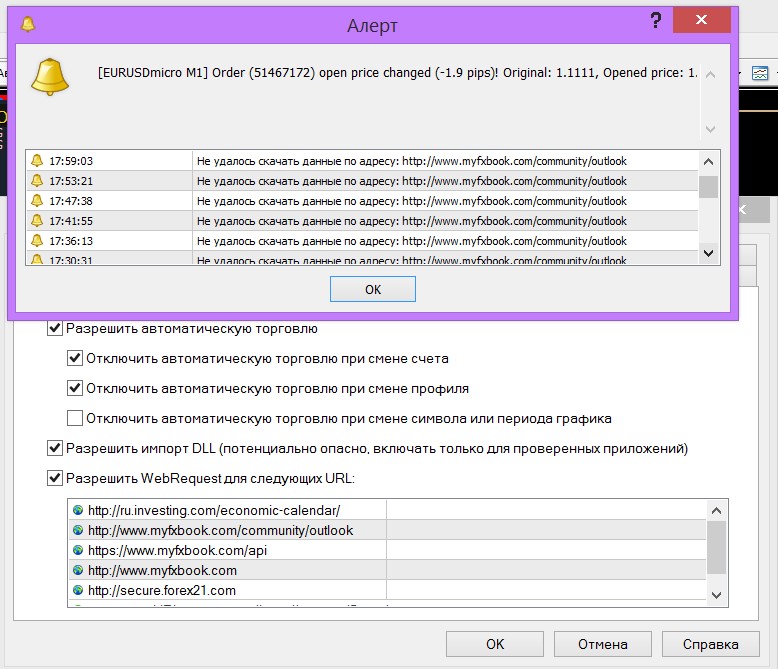
Task: Select the 17:47:38 alert row
Action: pyautogui.click(x=362, y=201)
